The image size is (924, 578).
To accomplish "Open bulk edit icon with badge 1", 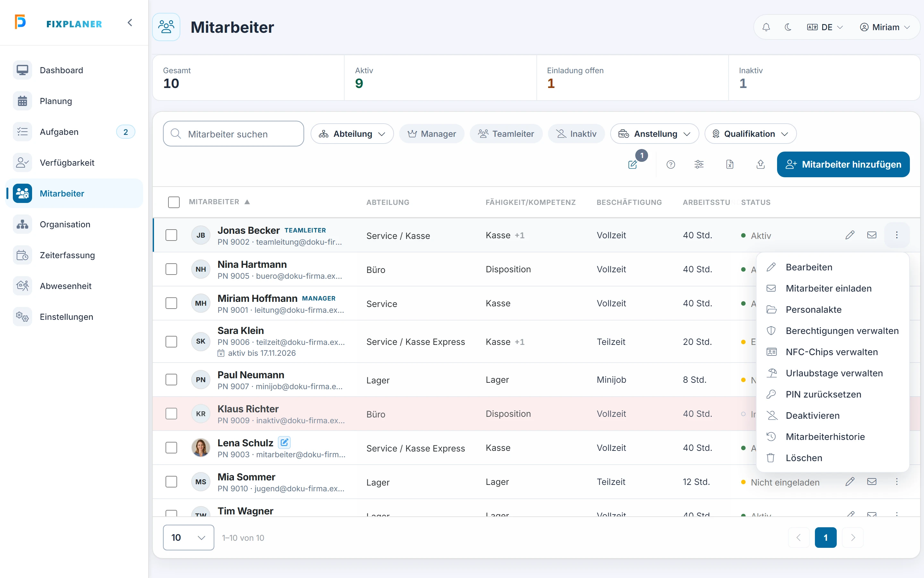I will (633, 164).
